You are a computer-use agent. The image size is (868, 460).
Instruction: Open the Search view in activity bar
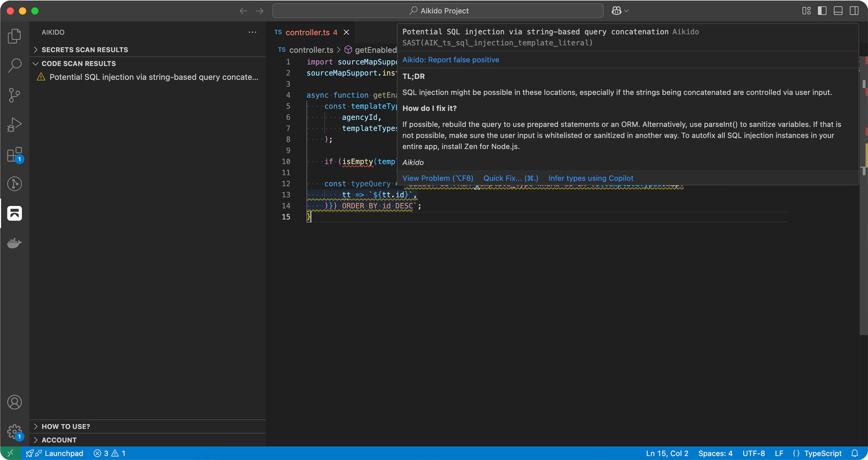(15, 65)
